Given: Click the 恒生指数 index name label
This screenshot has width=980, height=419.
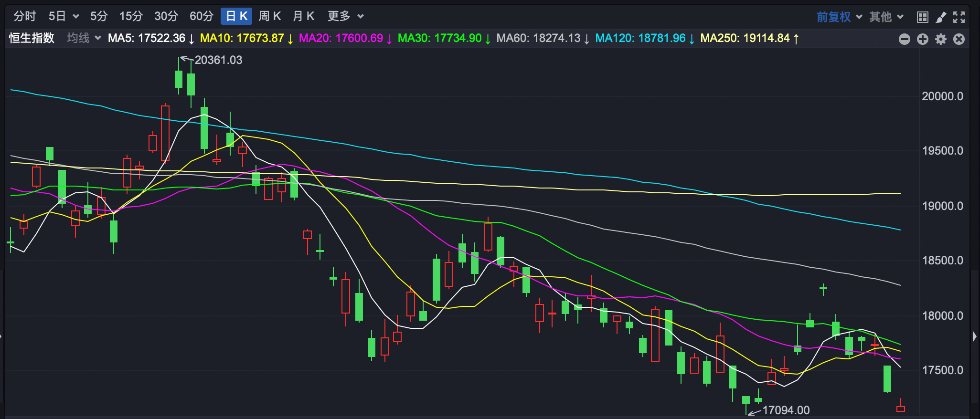Looking at the screenshot, I should click(32, 38).
